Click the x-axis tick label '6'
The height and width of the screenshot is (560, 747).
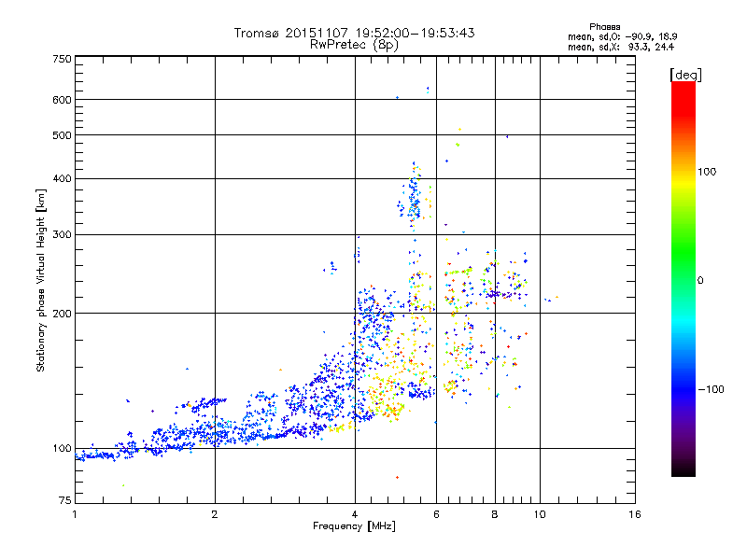(436, 514)
